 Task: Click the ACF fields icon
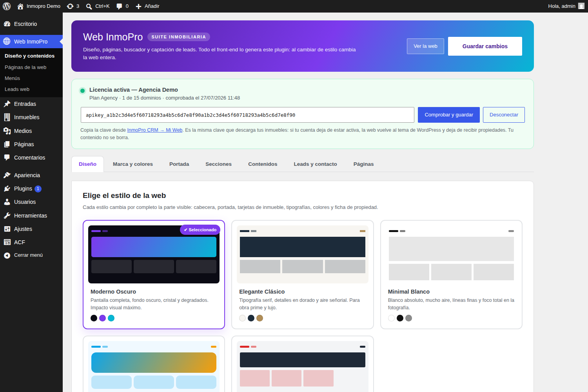[7, 242]
